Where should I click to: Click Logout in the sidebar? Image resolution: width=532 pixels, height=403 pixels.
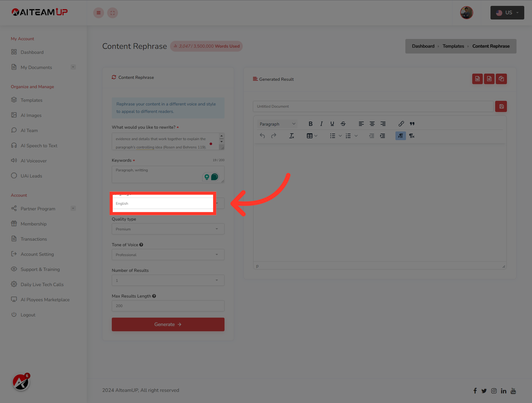(x=28, y=315)
